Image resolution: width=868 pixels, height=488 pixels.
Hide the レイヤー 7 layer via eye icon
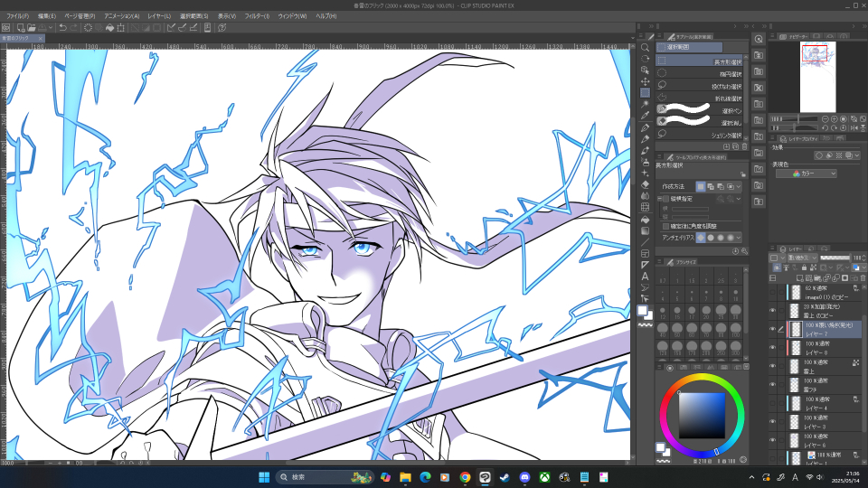pos(772,329)
